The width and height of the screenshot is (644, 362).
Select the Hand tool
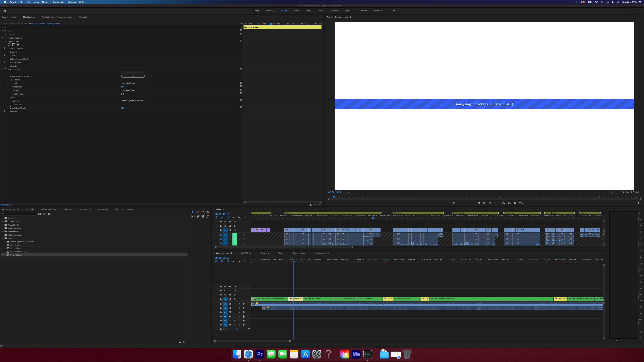click(203, 216)
